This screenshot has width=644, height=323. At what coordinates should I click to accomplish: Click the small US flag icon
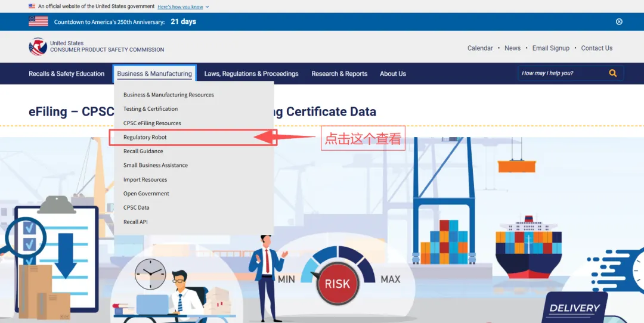tap(32, 6)
